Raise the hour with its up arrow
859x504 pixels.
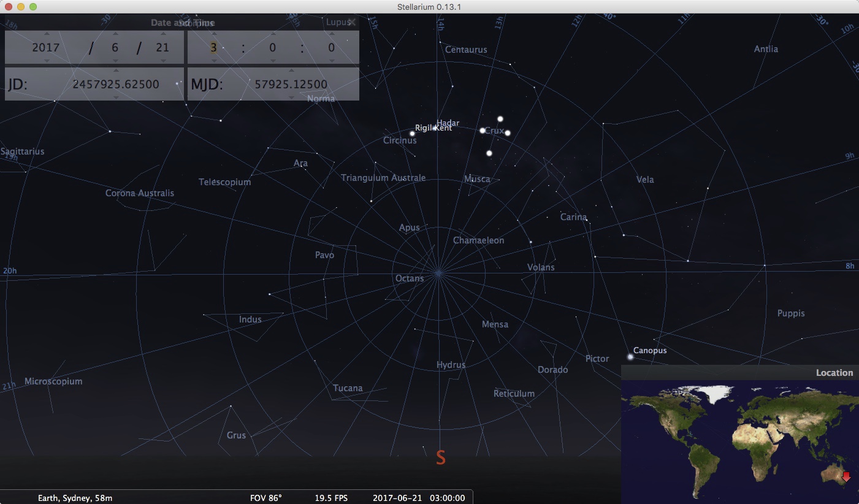tap(213, 34)
